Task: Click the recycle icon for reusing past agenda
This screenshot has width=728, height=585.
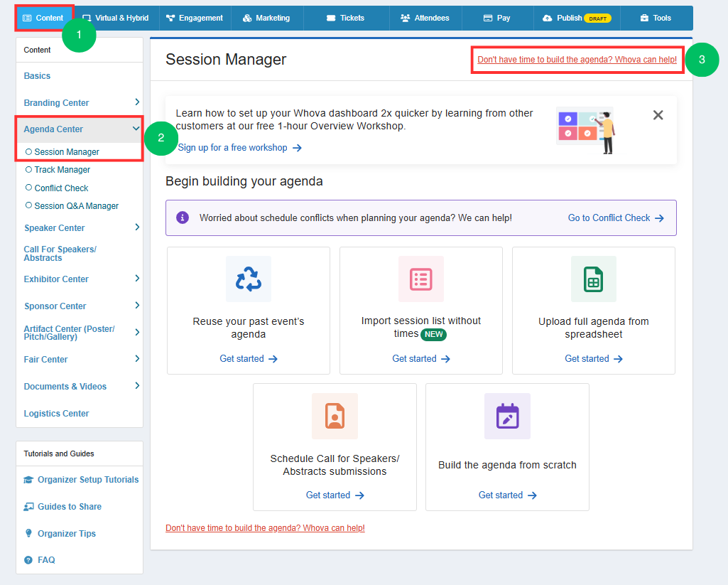Action: pyautogui.click(x=249, y=279)
